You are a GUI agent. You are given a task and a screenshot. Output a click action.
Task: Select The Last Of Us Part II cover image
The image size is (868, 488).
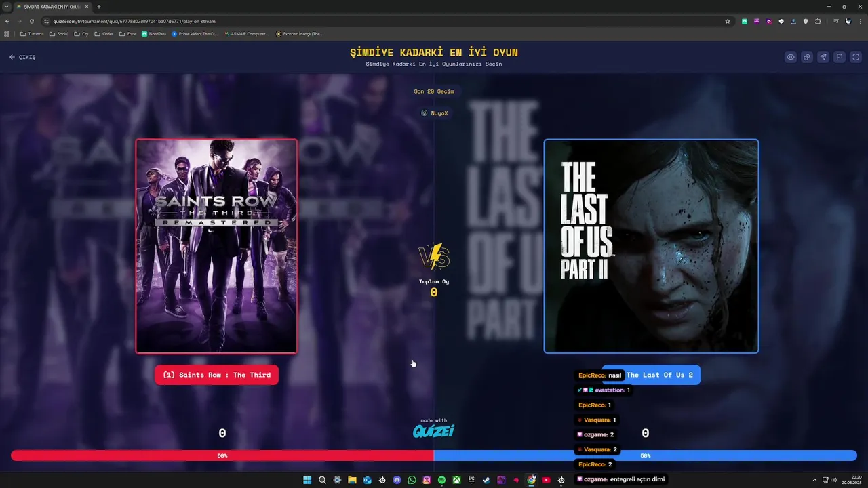click(x=651, y=246)
